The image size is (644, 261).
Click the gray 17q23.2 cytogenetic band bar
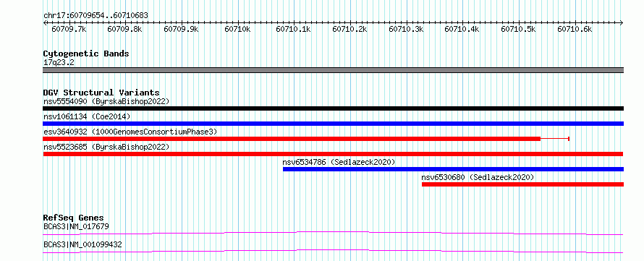[x=333, y=70]
